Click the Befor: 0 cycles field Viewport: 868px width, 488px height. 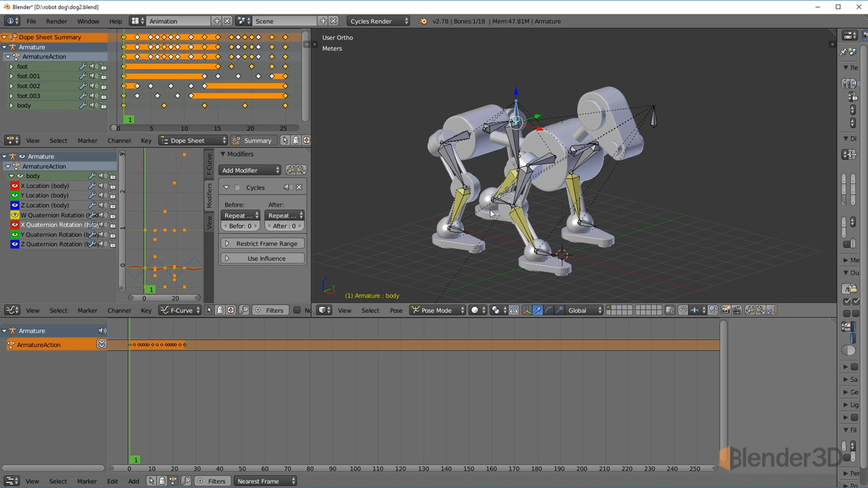click(x=241, y=226)
